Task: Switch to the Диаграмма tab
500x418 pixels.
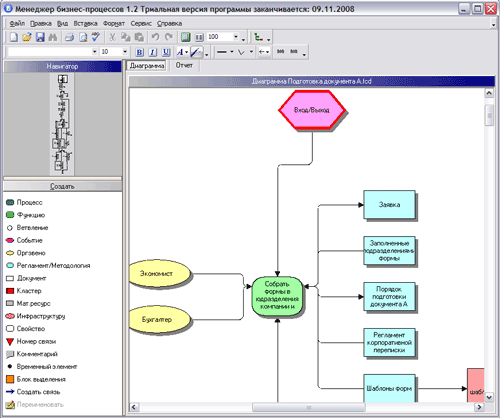Action: pos(147,66)
